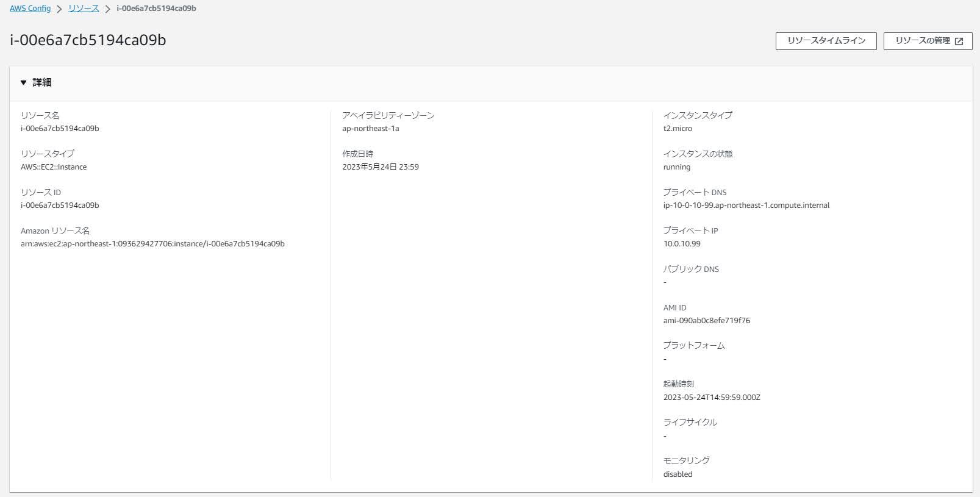Screen dimensions: 980x497
Task: Click the chevron after AWS Config breadcrumb
Action: [59, 9]
